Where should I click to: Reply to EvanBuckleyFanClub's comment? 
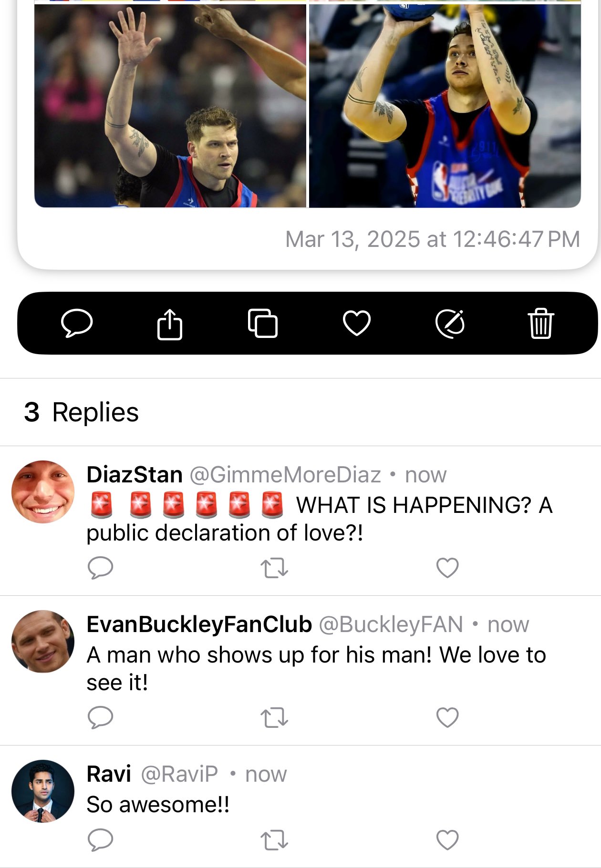click(101, 717)
